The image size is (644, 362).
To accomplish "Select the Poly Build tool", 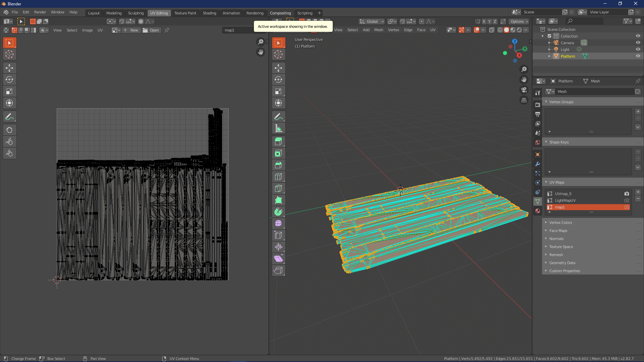I will coord(278,200).
